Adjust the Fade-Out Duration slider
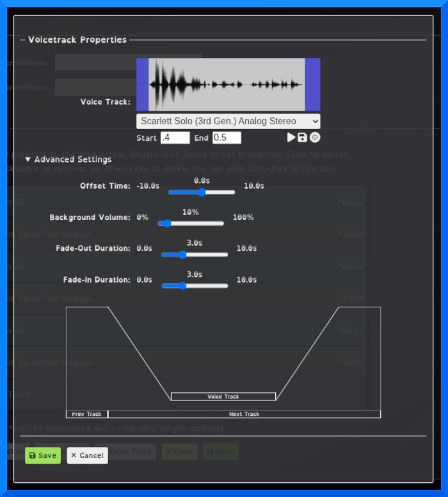448x497 pixels. (182, 254)
